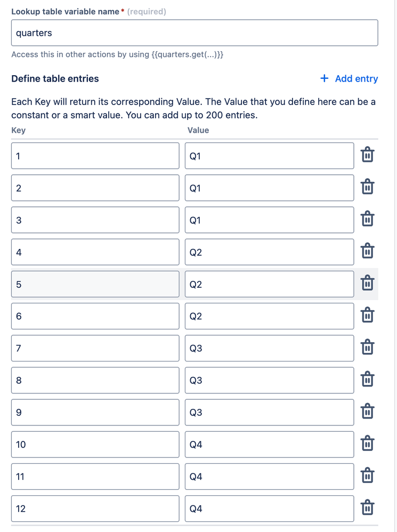
Task: Delete the entry with Key 10
Action: 367,444
